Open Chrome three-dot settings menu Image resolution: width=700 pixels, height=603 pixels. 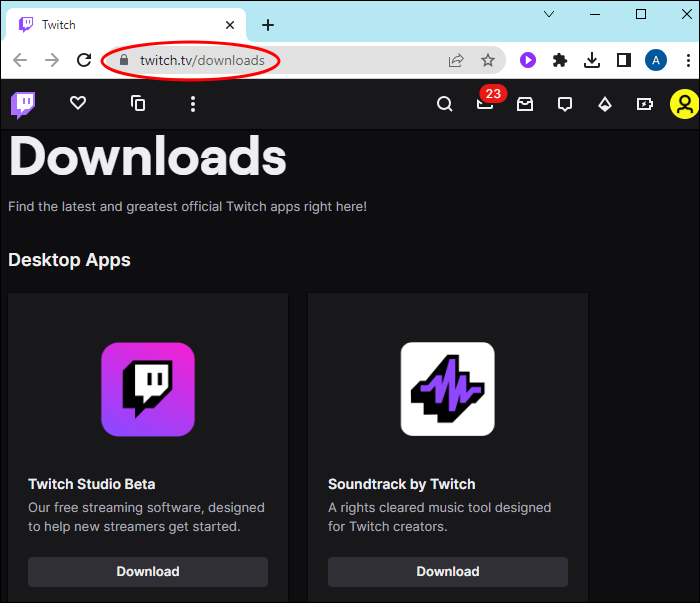688,60
